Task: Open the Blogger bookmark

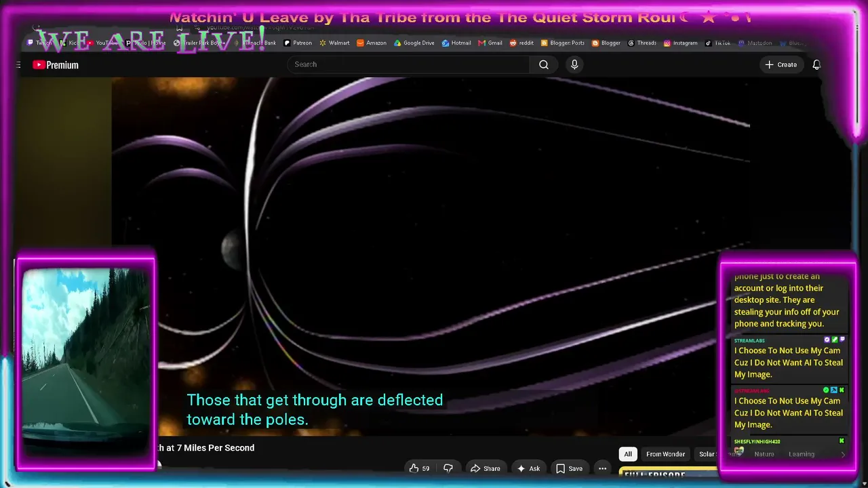Action: tap(606, 43)
